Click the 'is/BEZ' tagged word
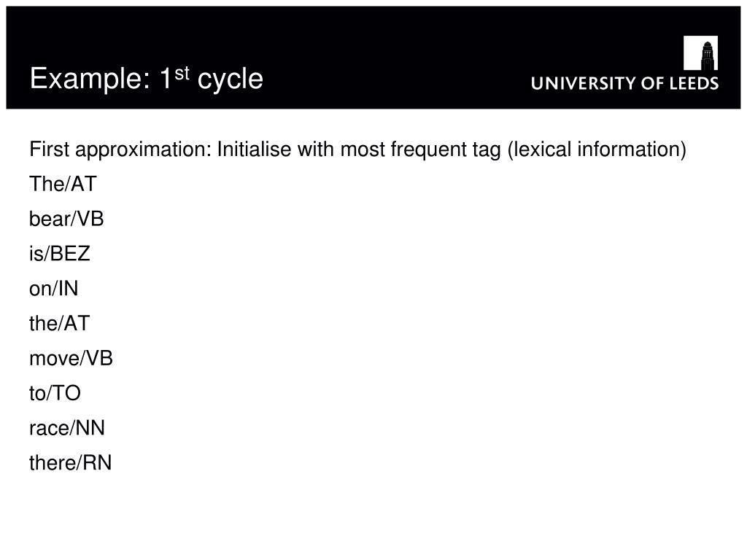Image resolution: width=747 pixels, height=560 pixels. point(60,253)
